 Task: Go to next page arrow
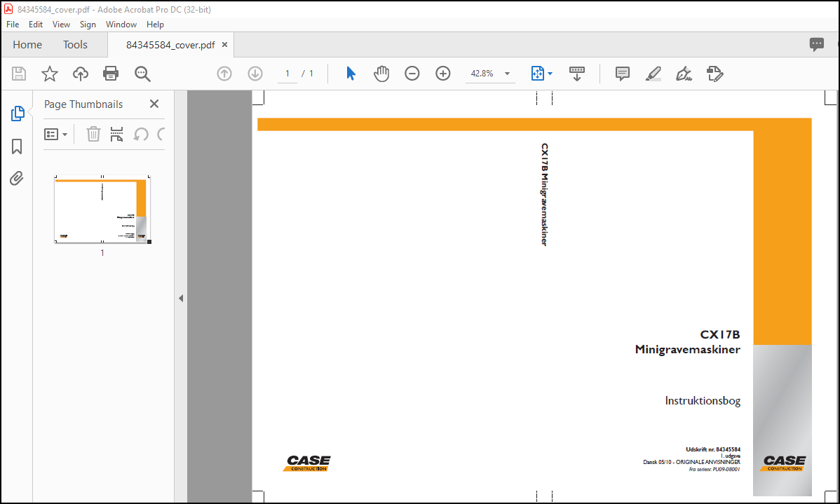pyautogui.click(x=255, y=74)
